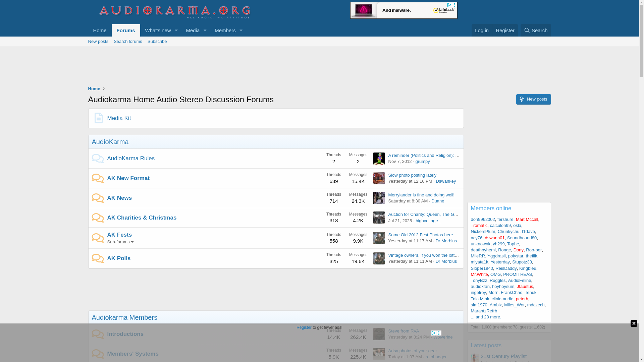644x362 pixels.
Task: Open 'Merrylander is fine and doing well!' thread
Action: click(x=421, y=195)
